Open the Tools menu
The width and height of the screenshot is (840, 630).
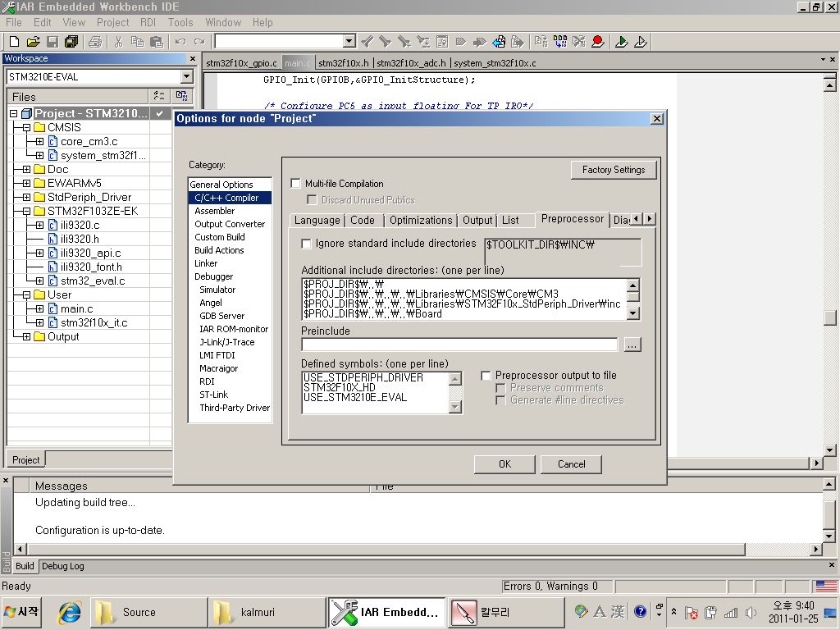180,22
